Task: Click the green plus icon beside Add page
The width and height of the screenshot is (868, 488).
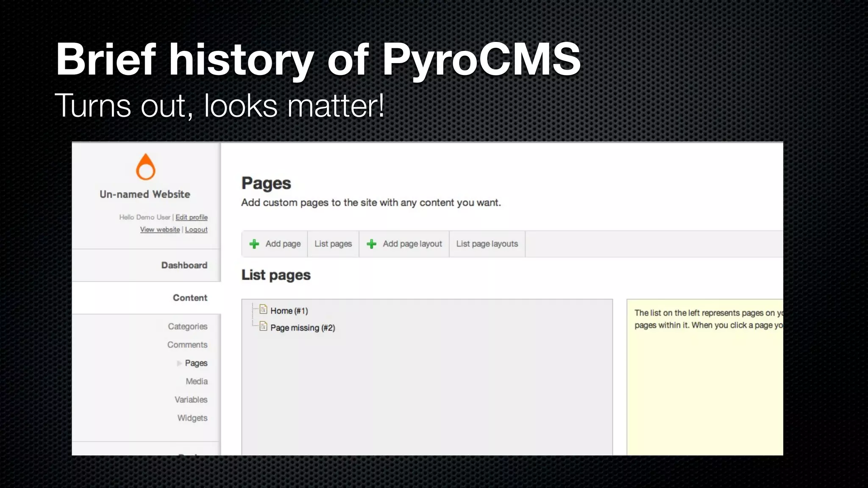Action: pos(254,244)
